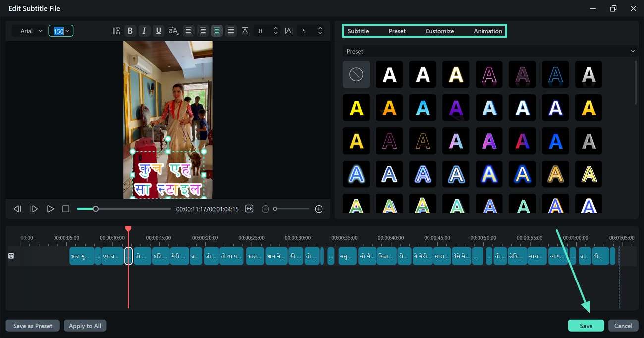The height and width of the screenshot is (338, 644).
Task: Click the Apply to All button
Action: [x=85, y=326]
